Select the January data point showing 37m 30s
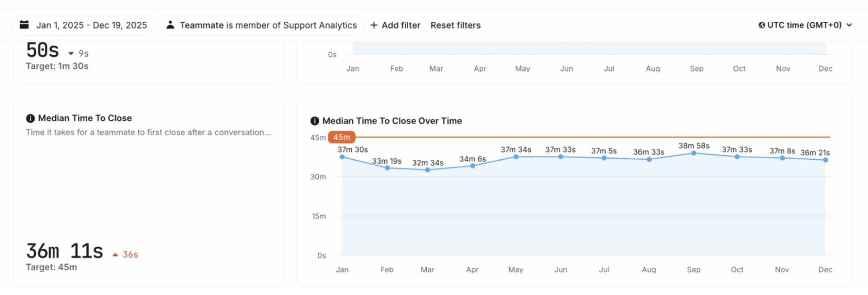 (342, 157)
